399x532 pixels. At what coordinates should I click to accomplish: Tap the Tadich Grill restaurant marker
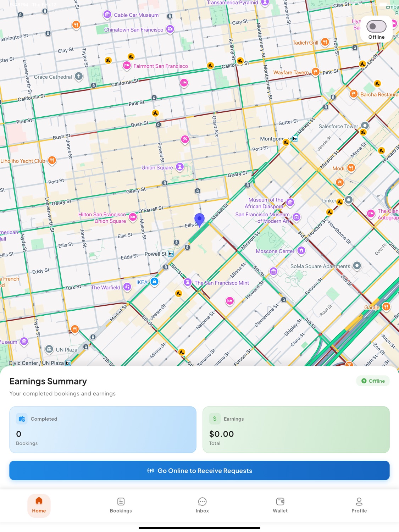tap(325, 42)
